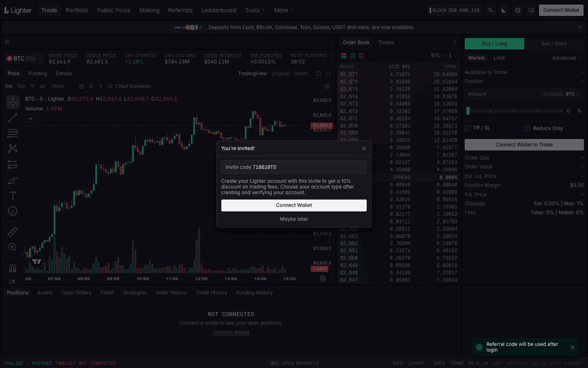Switch theme using the moon icon
588x368 pixels.
[504, 10]
